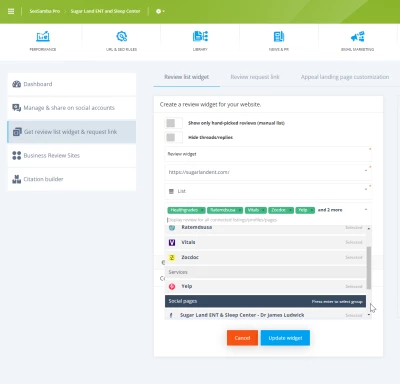Image resolution: width=400 pixels, height=384 pixels.
Task: Click the listings search input placeholder
Action: (222, 220)
